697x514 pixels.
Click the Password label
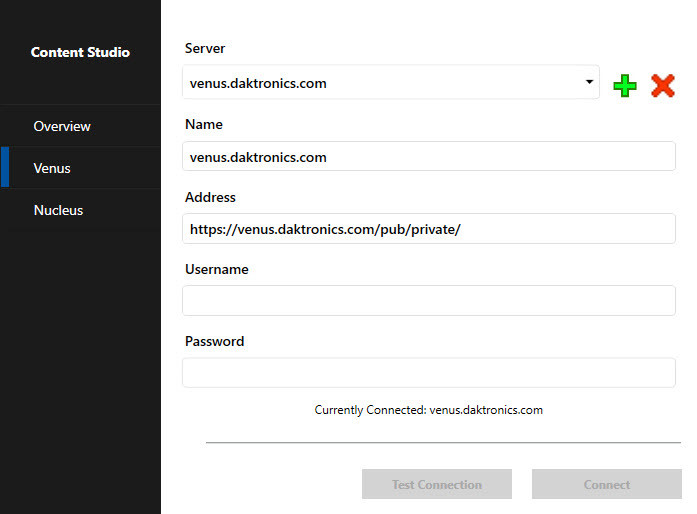tap(215, 341)
